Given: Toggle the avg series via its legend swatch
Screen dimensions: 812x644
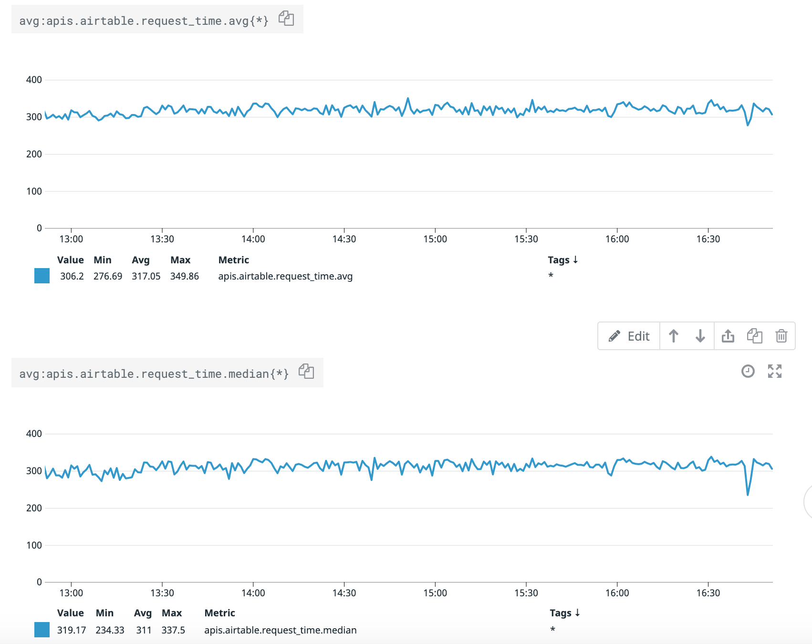Looking at the screenshot, I should [x=42, y=276].
